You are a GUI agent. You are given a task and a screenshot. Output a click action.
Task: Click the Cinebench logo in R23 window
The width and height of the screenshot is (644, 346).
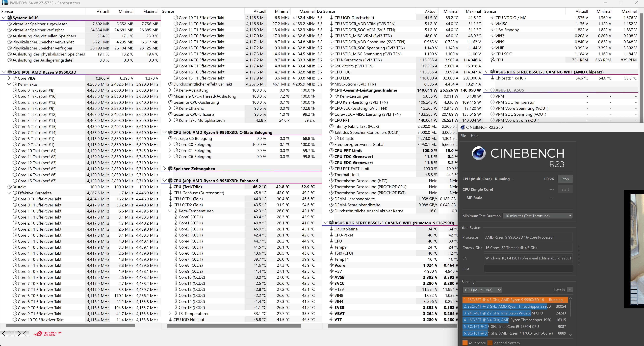pyautogui.click(x=479, y=153)
